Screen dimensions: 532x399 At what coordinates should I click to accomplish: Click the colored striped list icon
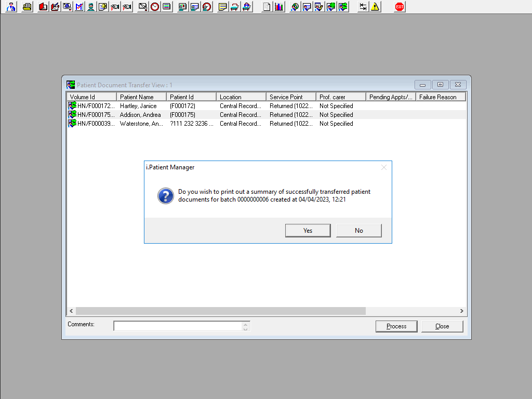point(167,7)
